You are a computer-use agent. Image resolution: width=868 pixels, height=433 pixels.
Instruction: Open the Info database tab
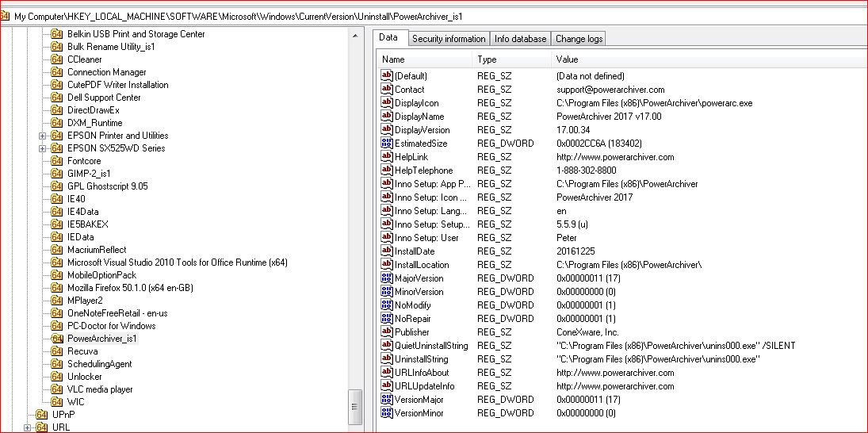520,39
